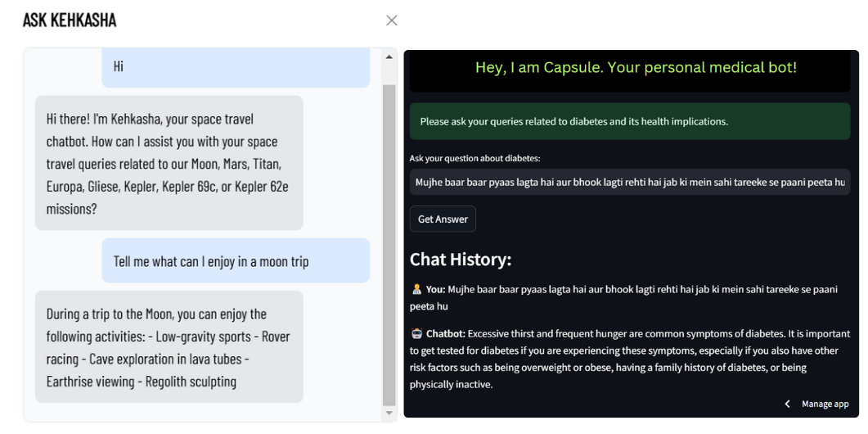Screen dimensions: 868x434
Task: Click the Kehkasha greeting message bubble
Action: [x=169, y=163]
